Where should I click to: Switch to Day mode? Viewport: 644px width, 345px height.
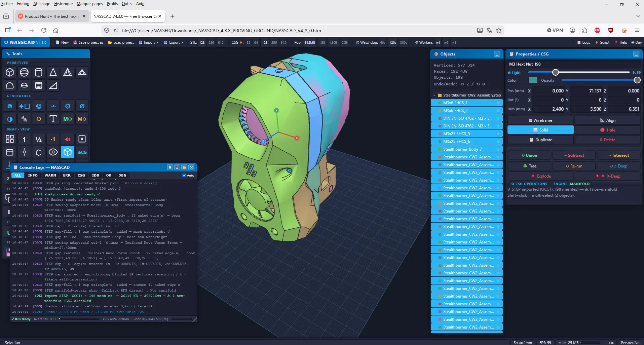[x=636, y=42]
